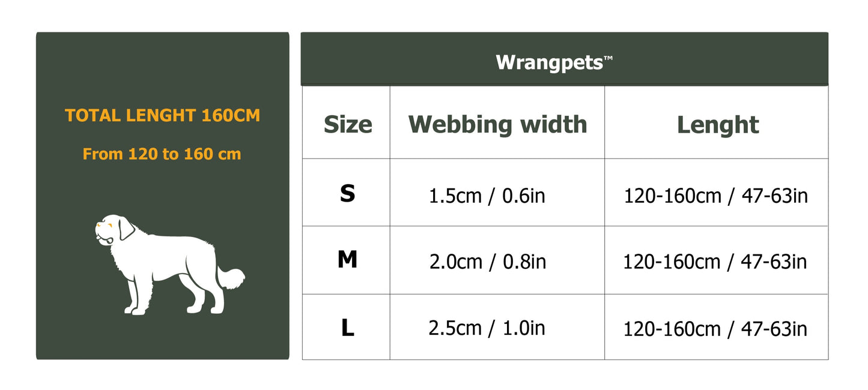Click the 2.0cm / 0.8in cell

(488, 262)
